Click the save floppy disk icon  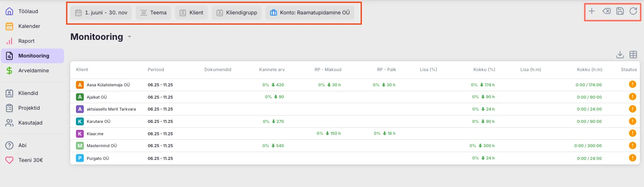(620, 12)
